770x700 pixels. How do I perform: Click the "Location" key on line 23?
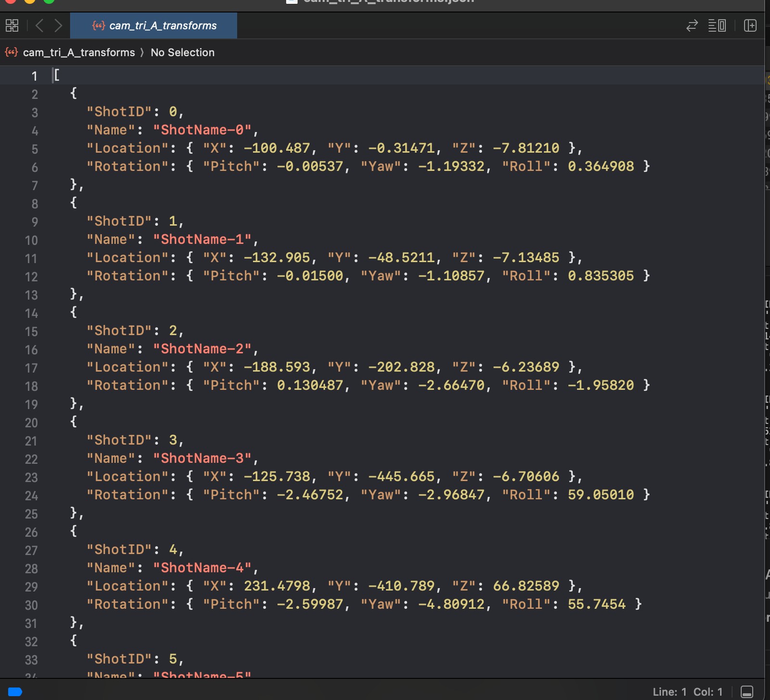128,477
